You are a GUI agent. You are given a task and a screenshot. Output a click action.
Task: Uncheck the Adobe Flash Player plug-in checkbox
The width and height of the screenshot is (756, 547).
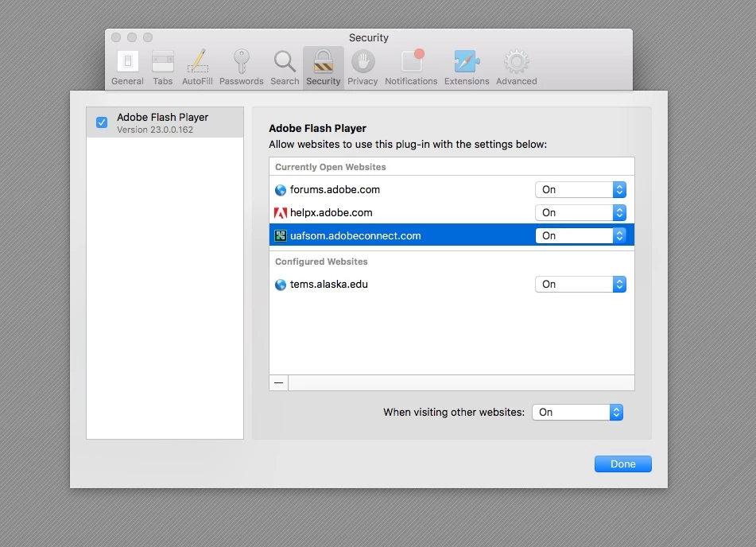tap(102, 122)
